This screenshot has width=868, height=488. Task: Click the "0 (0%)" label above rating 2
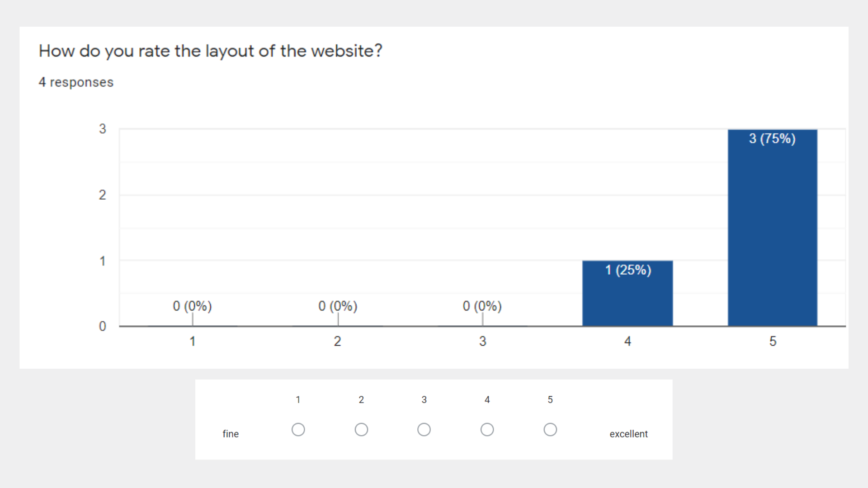(338, 306)
